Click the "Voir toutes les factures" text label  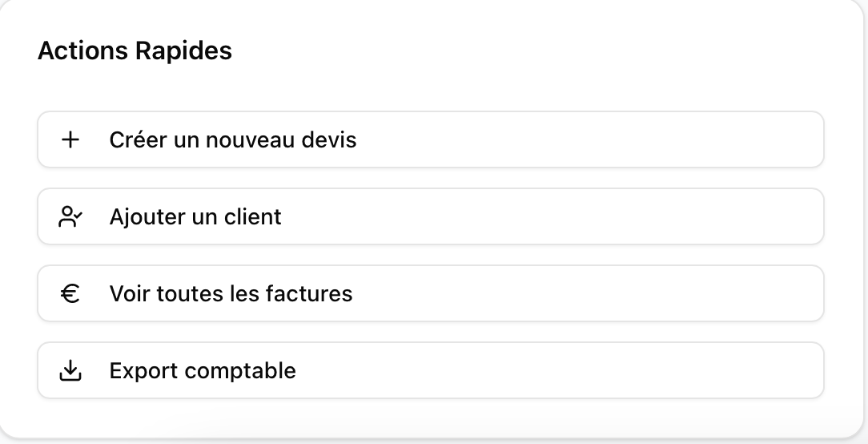pos(231,294)
